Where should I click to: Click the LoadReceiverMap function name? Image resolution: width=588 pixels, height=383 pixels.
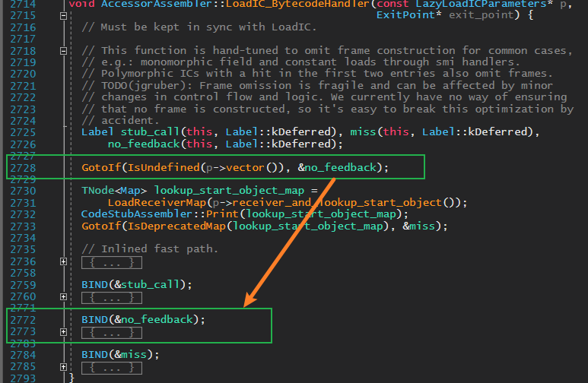[157, 203]
